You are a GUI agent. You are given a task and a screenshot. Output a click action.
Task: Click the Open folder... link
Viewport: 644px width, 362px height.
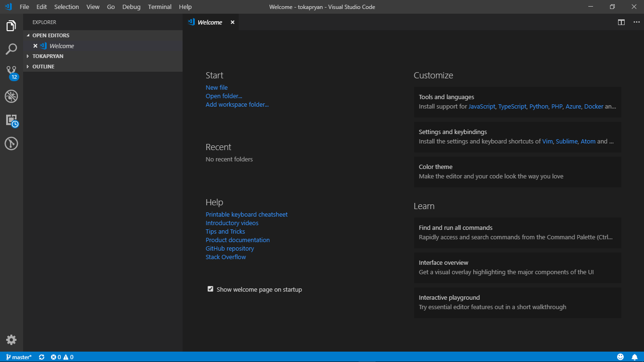[224, 96]
